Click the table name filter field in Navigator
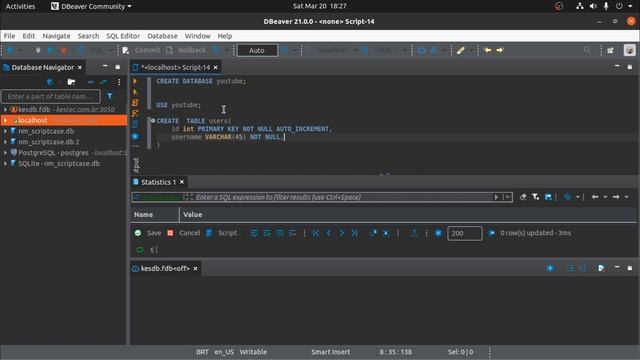Screen dimensions: 640x360 coord(51,96)
